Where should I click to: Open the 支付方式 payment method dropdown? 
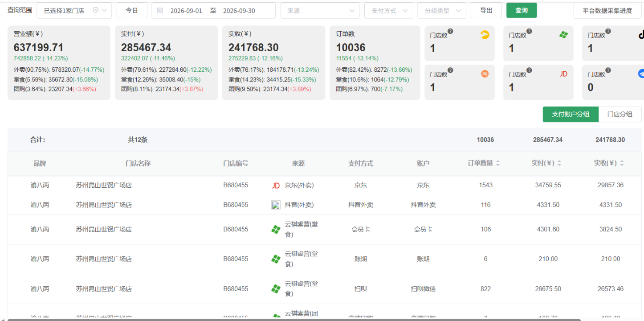(x=389, y=10)
